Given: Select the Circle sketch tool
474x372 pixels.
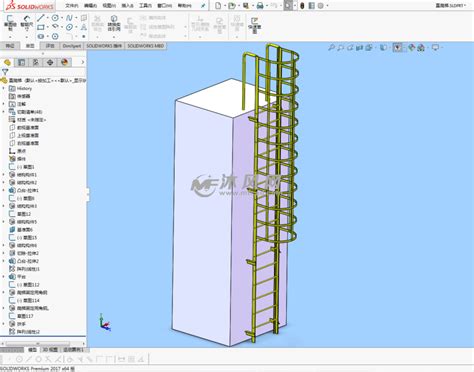Looking at the screenshot, I should tap(55, 18).
